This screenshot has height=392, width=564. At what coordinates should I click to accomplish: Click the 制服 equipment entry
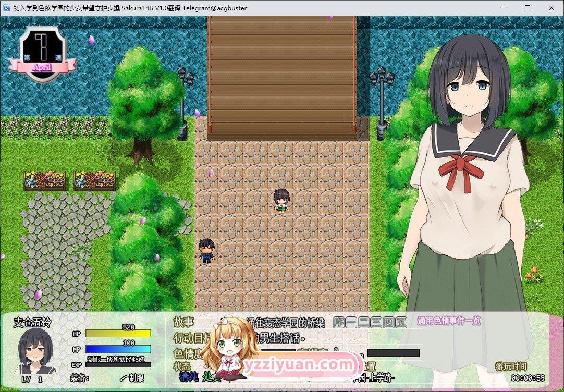click(137, 378)
